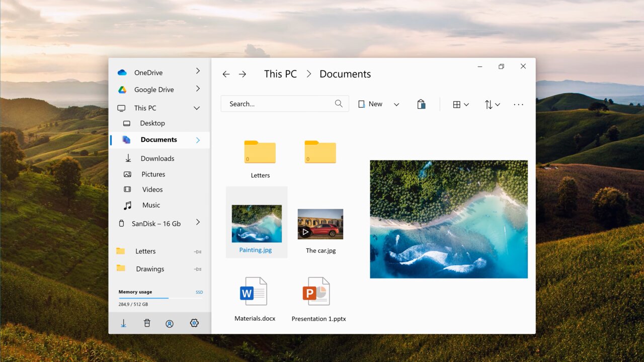
Task: Restore the file explorer window
Action: 501,66
